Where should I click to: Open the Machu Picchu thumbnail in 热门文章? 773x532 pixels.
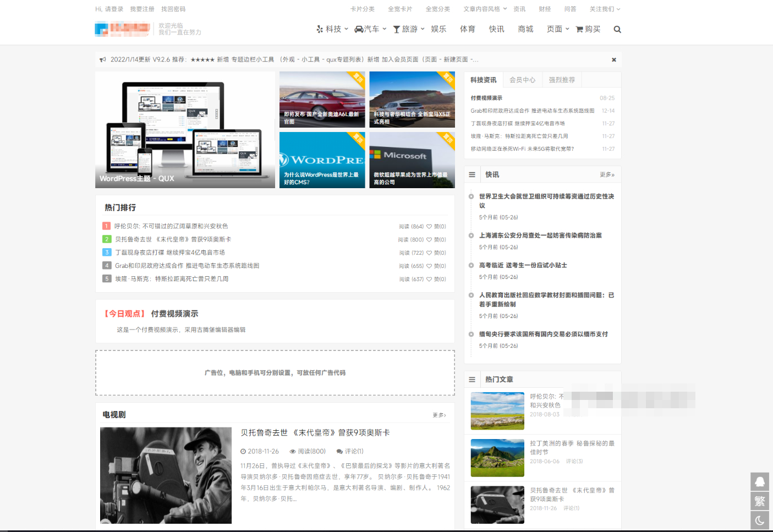coord(497,458)
